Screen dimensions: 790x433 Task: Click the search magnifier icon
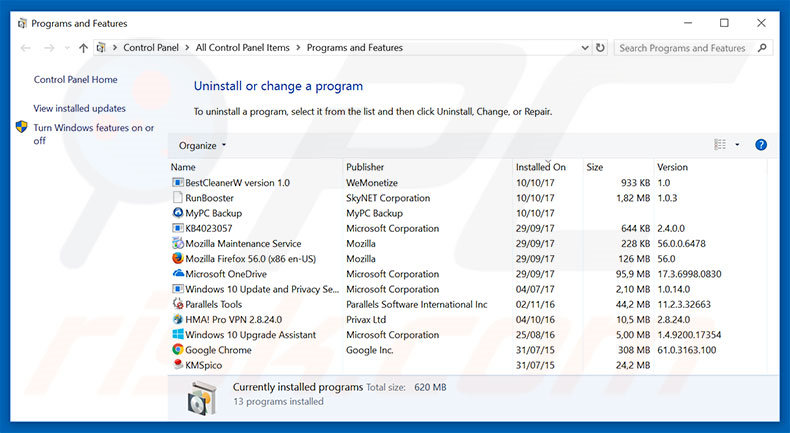click(x=762, y=48)
